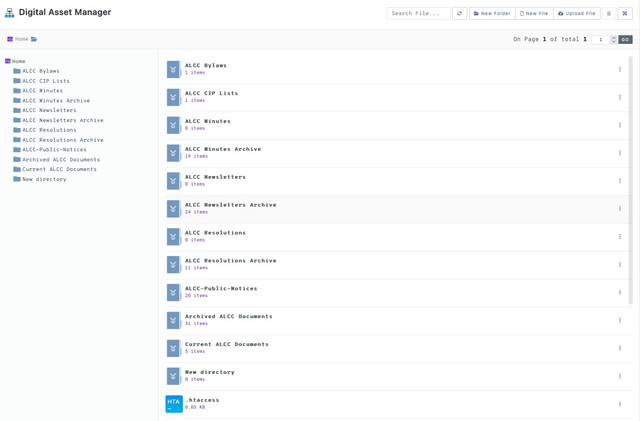
Task: Click the page number stepper field
Action: [x=601, y=39]
